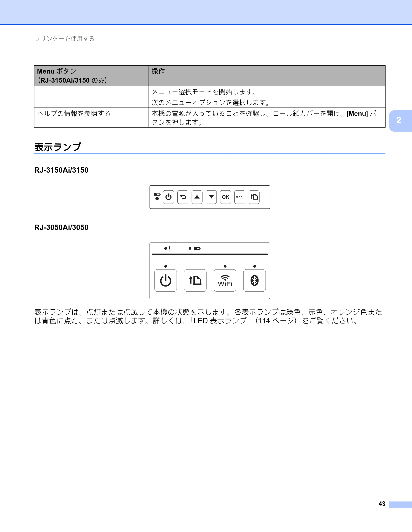Click the back/return arrow button on RJ-3150 panel
This screenshot has height=532, width=412.
pyautogui.click(x=183, y=197)
